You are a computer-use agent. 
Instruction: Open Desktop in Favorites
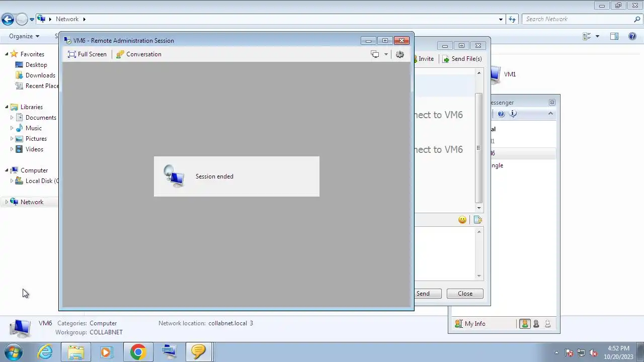point(36,65)
